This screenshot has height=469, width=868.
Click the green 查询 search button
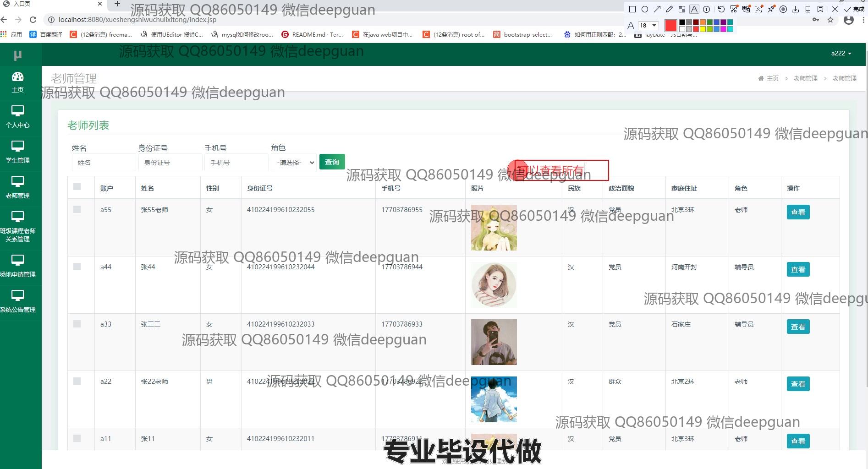point(332,162)
